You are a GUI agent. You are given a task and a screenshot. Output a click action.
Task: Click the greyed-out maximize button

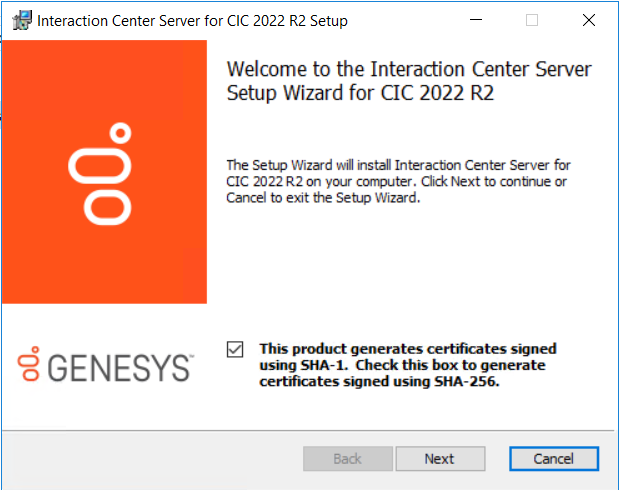[532, 20]
